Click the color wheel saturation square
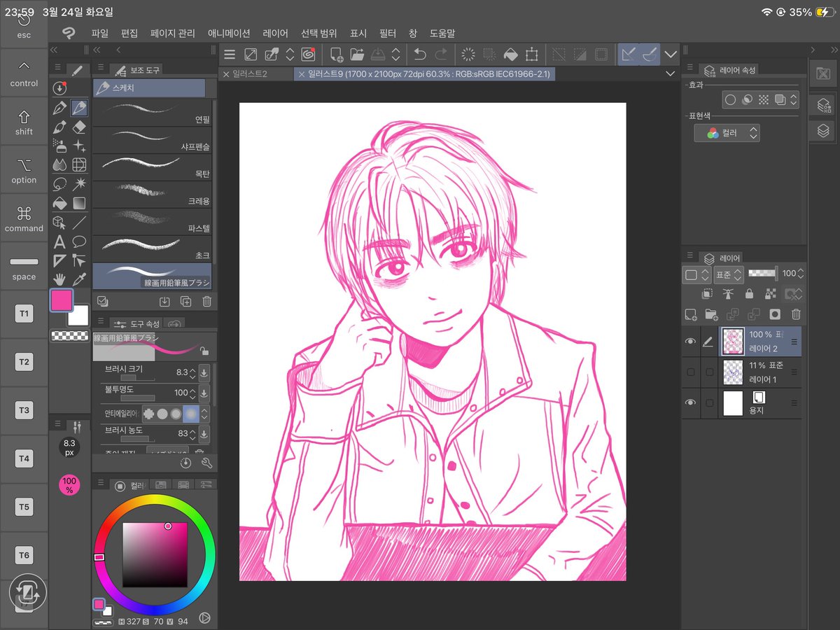Image resolution: width=840 pixels, height=630 pixels. pos(155,554)
